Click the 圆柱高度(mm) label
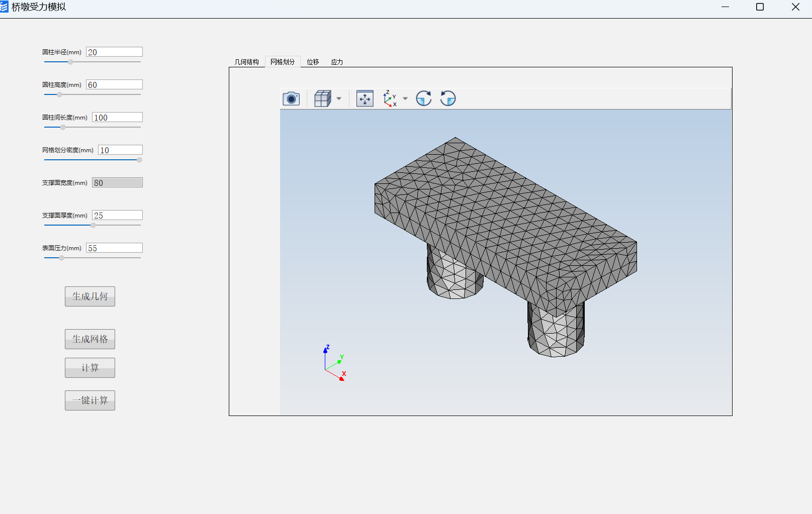The image size is (812, 514). click(62, 85)
